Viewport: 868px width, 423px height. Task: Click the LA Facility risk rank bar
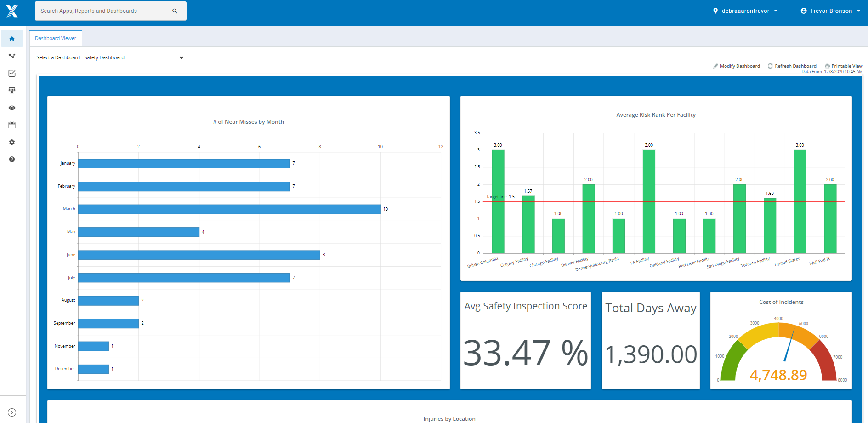pyautogui.click(x=649, y=201)
